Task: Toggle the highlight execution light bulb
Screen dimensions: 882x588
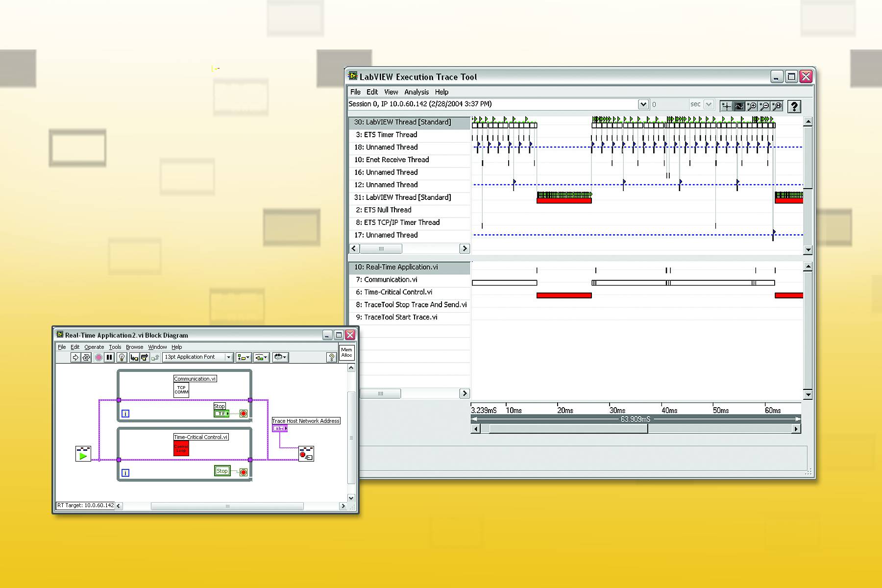Action: click(x=122, y=357)
